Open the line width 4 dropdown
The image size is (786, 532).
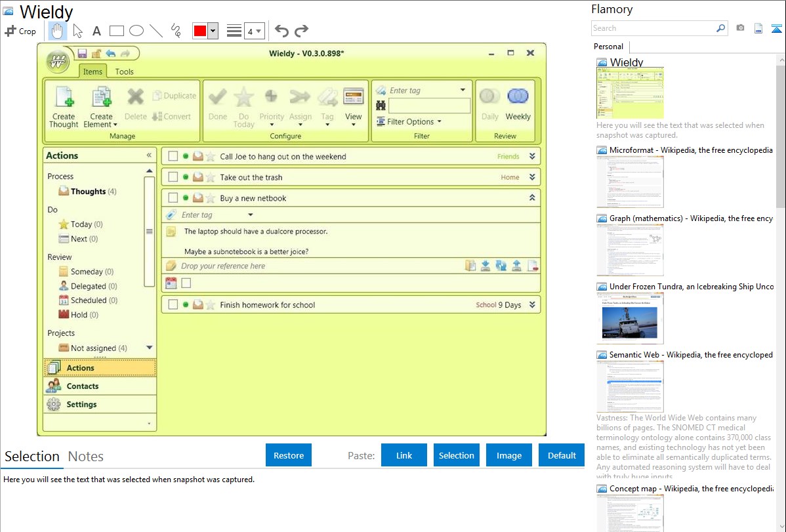click(x=254, y=31)
